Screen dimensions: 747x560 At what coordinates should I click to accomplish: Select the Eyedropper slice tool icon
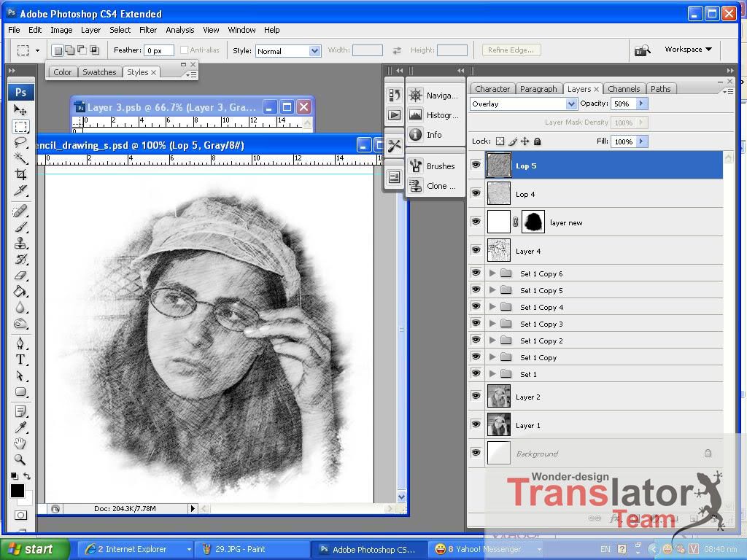tap(20, 190)
